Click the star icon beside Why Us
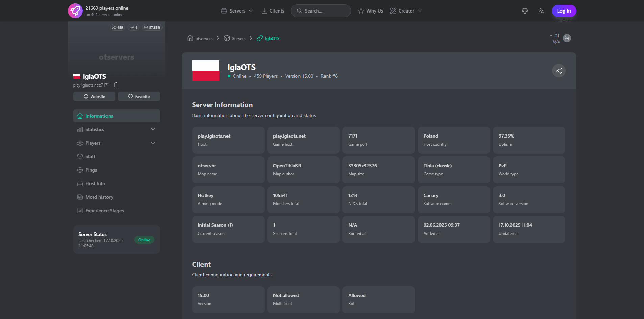The image size is (644, 319). click(361, 11)
